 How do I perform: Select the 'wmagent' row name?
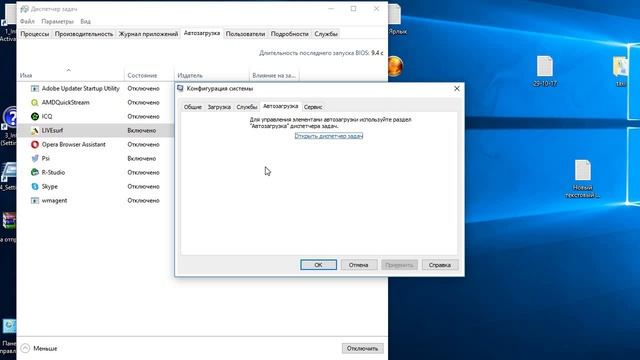tap(54, 200)
